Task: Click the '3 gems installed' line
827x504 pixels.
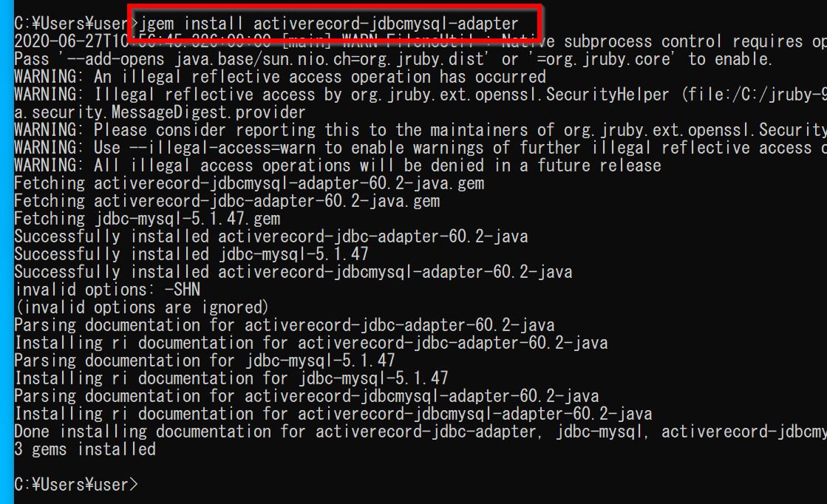Action: click(85, 449)
